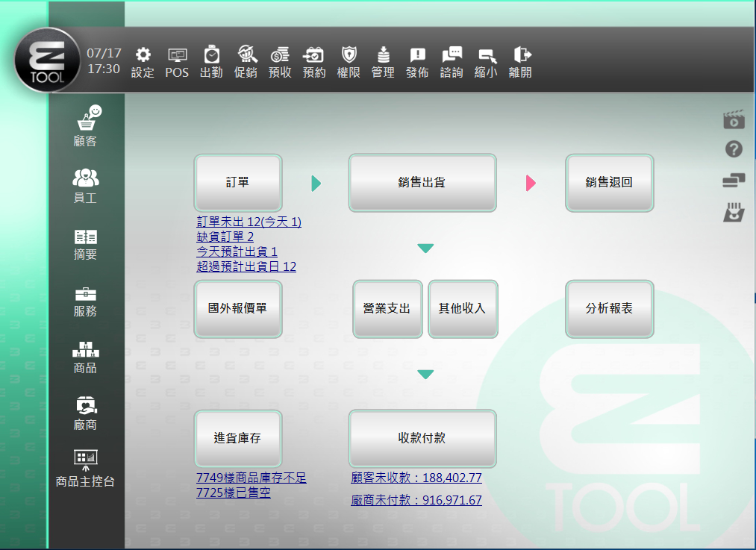This screenshot has height=550, width=756.
Task: Open the 出勤 attendance clock icon
Action: [211, 62]
